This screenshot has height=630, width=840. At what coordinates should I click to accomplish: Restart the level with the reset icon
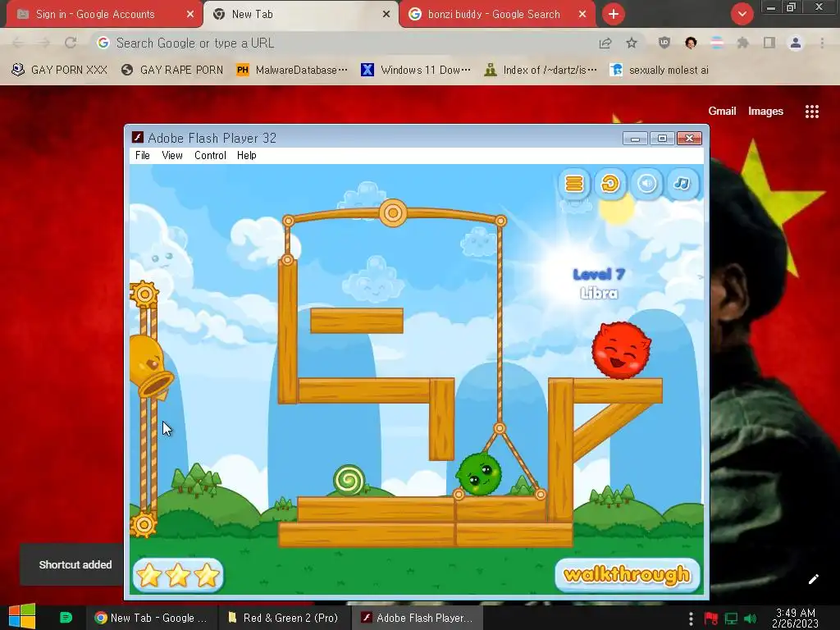click(610, 184)
